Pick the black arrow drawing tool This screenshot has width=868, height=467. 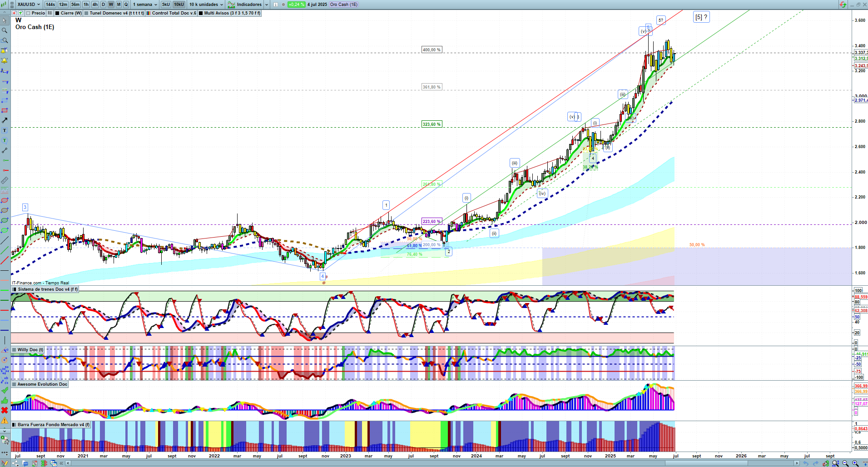point(5,120)
